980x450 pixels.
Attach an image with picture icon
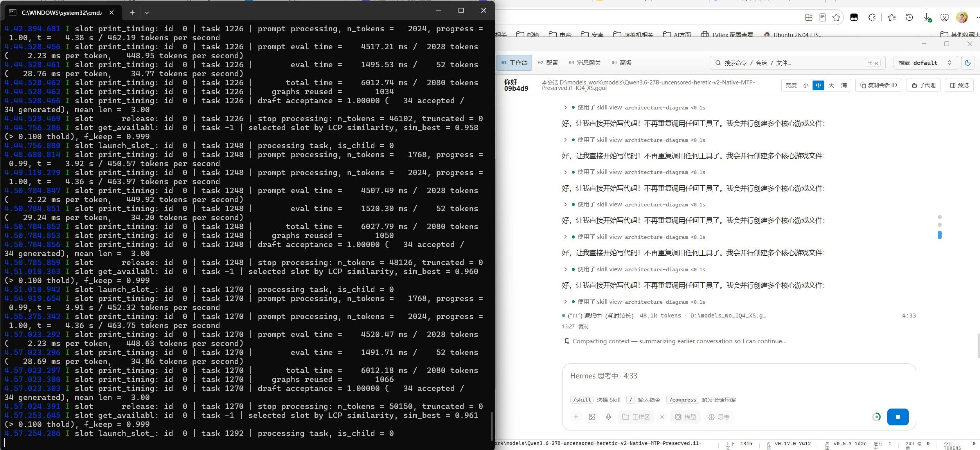pyautogui.click(x=592, y=417)
